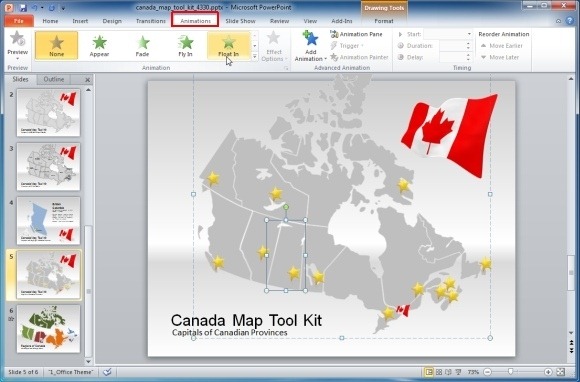Viewport: 580px width, 382px height.
Task: Open the Trigger dropdown
Action: pos(347,45)
